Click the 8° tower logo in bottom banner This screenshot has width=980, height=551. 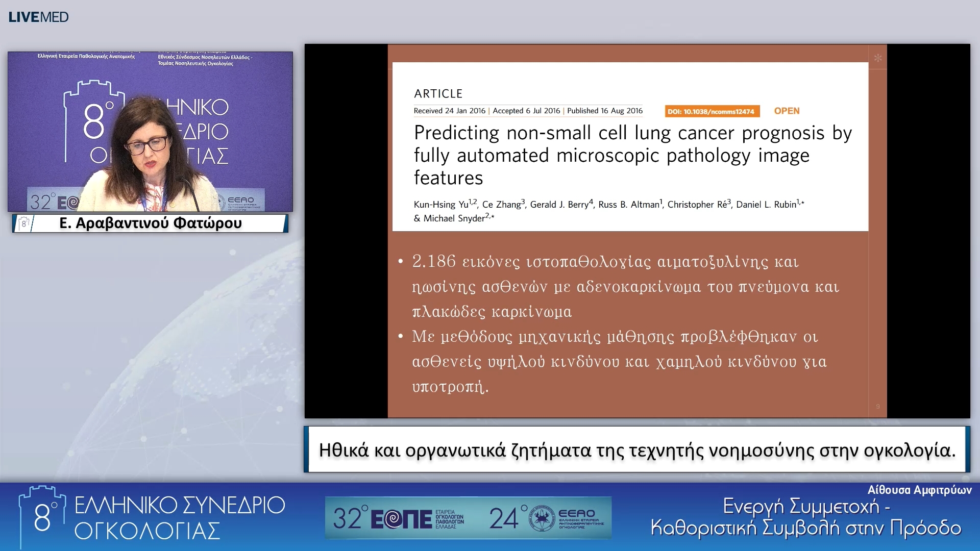(42, 516)
